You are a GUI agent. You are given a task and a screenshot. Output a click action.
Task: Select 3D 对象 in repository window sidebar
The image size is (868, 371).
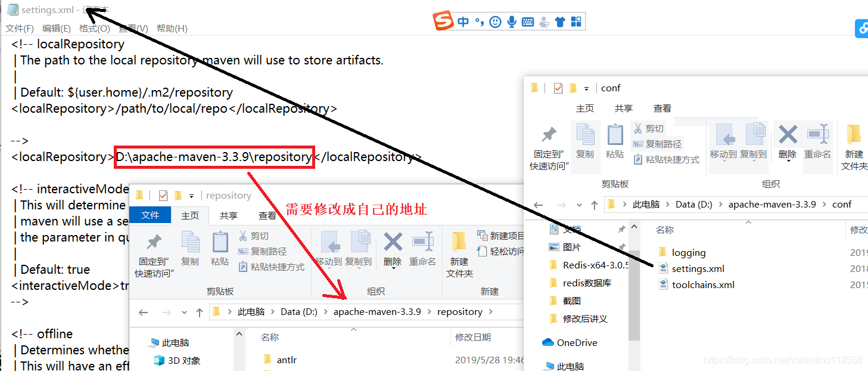[176, 360]
